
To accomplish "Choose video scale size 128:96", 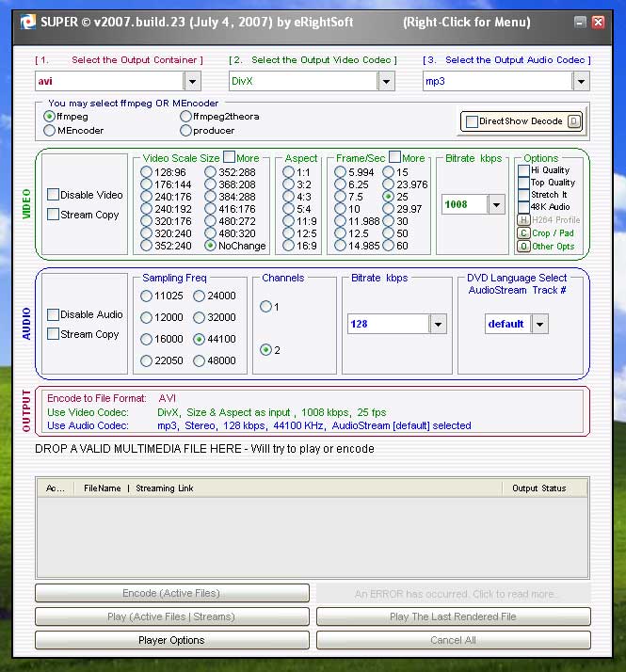I will tap(146, 172).
